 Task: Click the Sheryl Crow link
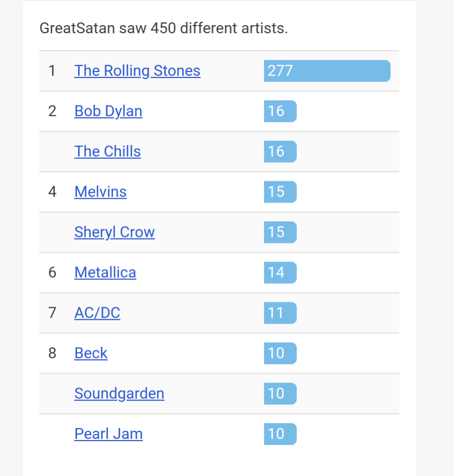(115, 232)
